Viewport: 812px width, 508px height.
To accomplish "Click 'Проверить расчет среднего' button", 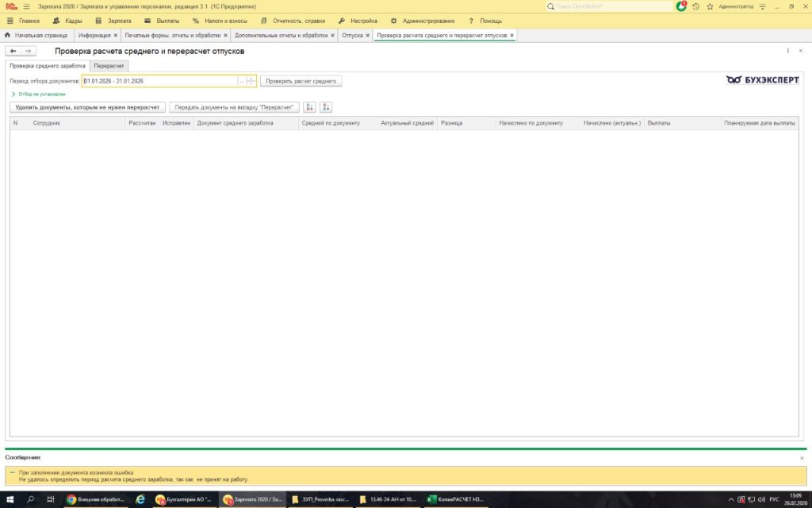I will [301, 81].
